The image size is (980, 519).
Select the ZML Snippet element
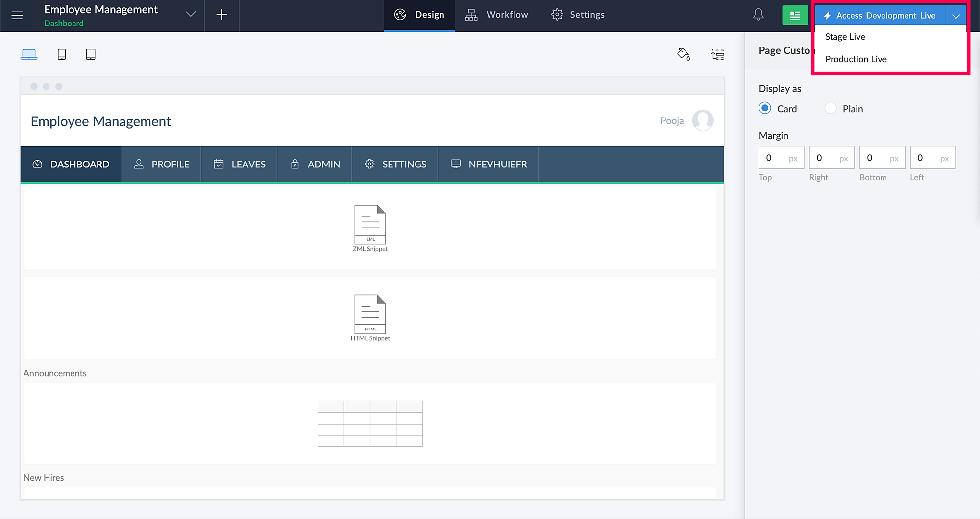coord(370,228)
